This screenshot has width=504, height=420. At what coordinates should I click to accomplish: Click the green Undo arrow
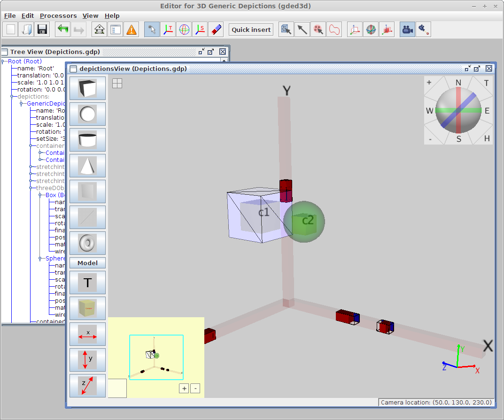coord(63,30)
